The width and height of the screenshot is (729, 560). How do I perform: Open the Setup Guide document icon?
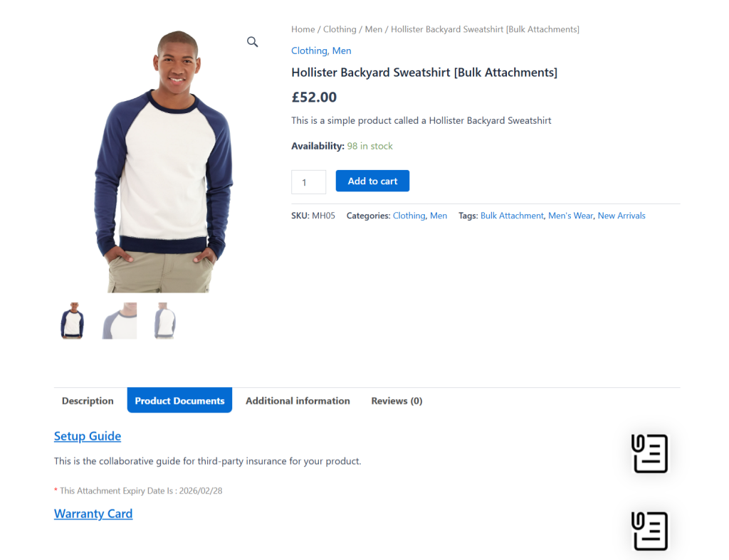(649, 453)
